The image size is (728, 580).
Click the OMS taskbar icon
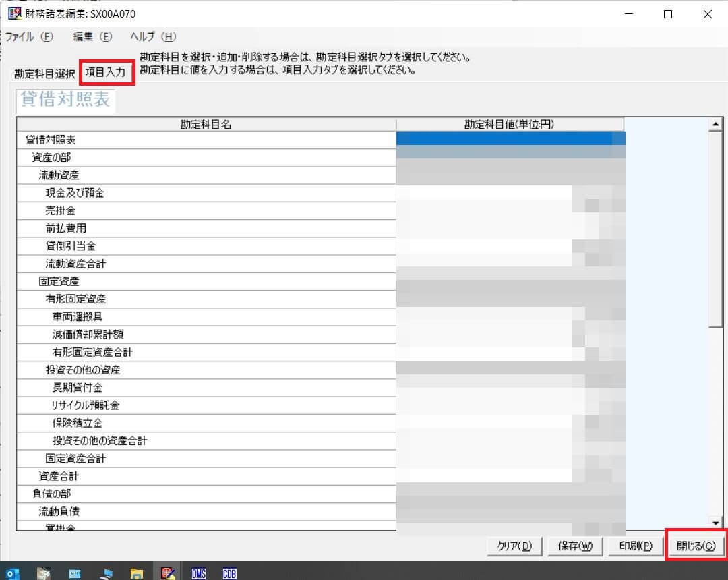tap(198, 573)
